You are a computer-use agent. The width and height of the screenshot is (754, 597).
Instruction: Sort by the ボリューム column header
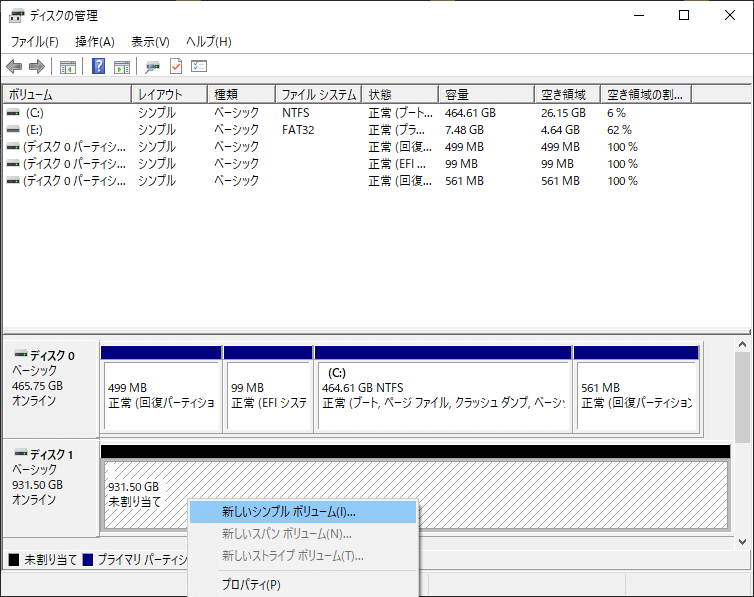pos(67,94)
